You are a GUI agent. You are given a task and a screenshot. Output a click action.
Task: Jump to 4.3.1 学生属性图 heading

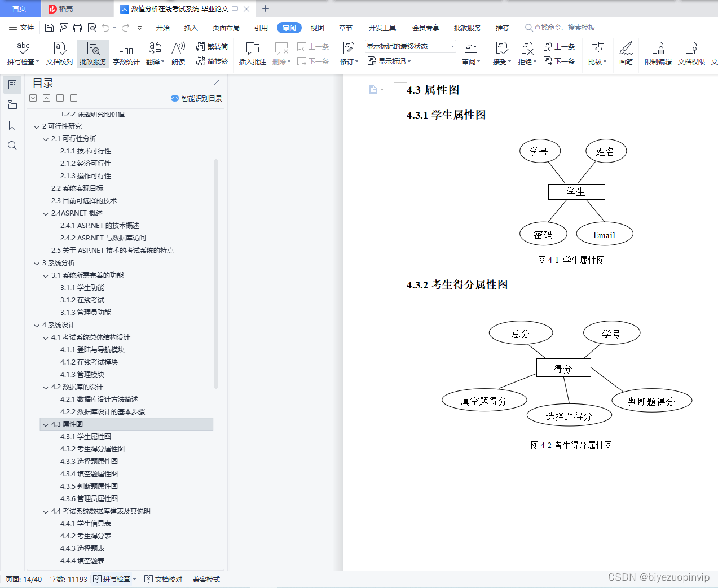coord(86,437)
